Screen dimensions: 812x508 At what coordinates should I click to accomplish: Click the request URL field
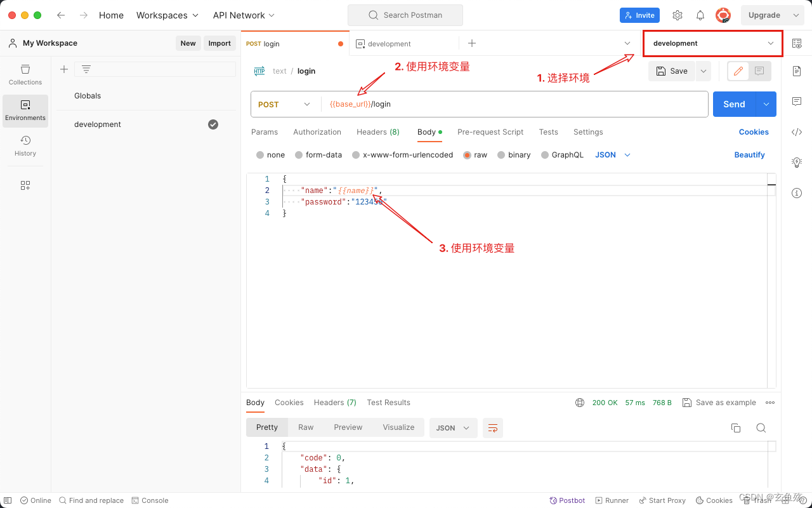coord(516,104)
